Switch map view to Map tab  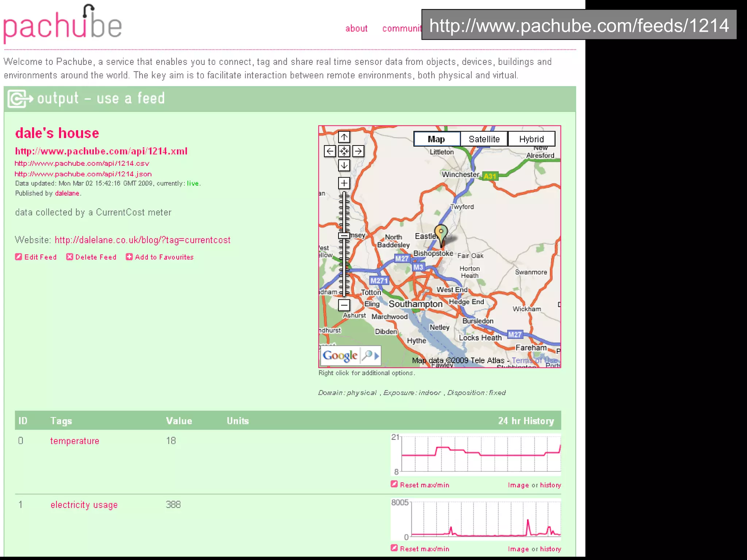pyautogui.click(x=437, y=139)
